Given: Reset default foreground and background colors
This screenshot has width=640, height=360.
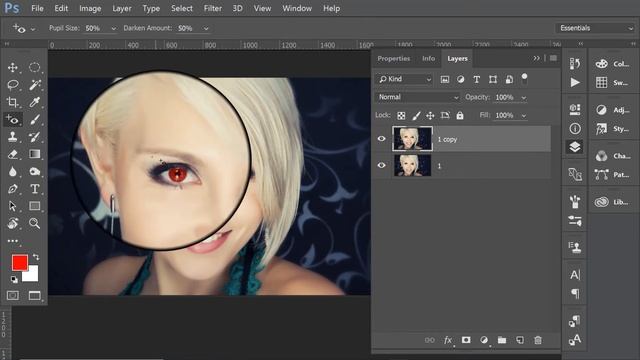Looking at the screenshot, I should pyautogui.click(x=14, y=280).
